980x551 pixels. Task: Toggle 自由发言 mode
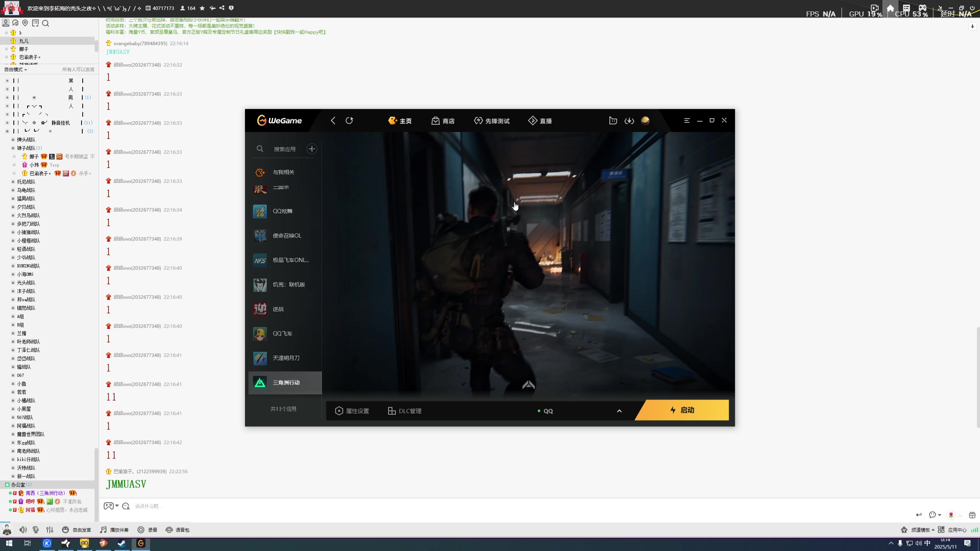[77, 530]
